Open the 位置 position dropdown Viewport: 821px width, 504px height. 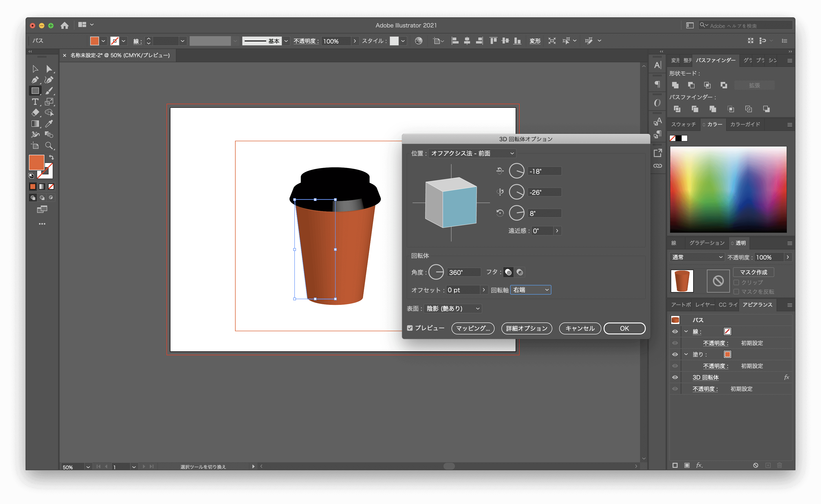click(472, 153)
